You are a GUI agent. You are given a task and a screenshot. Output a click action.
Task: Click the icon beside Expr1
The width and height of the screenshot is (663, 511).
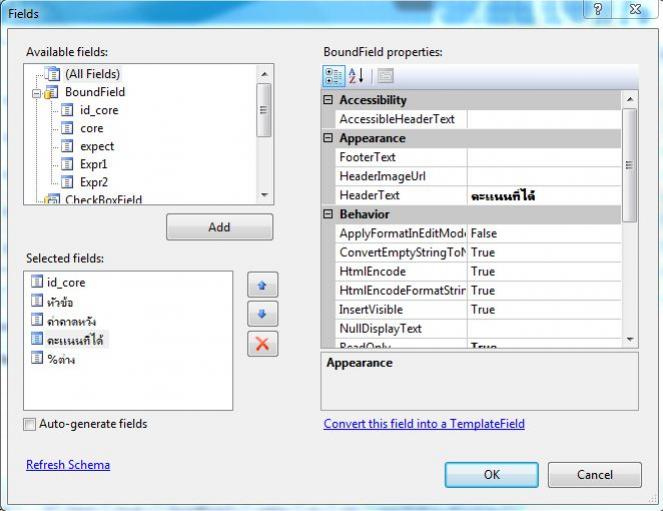(x=67, y=164)
